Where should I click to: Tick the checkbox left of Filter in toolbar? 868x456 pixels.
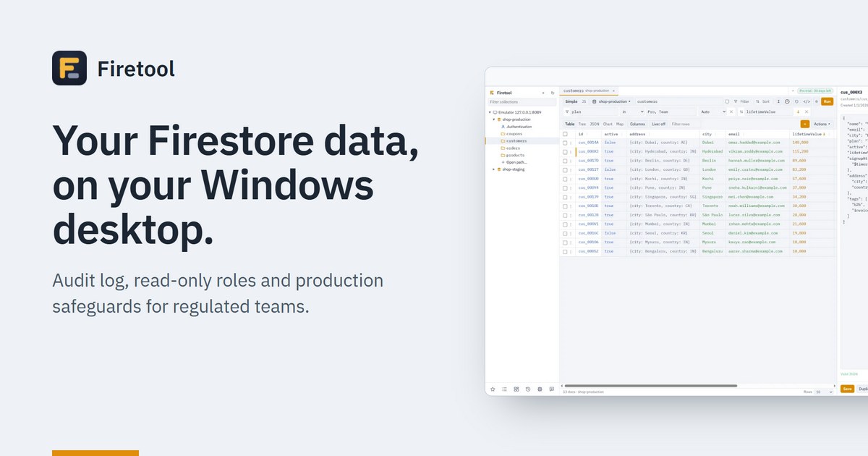pos(727,101)
